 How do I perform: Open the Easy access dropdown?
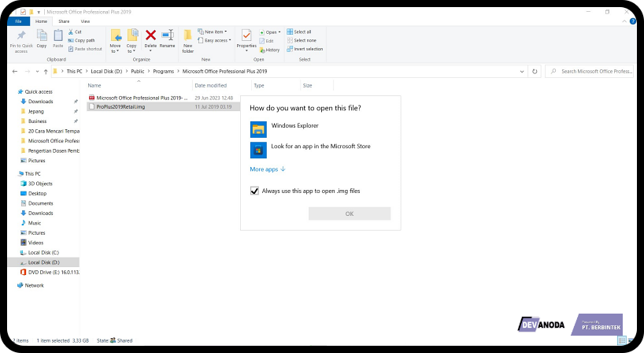[214, 40]
